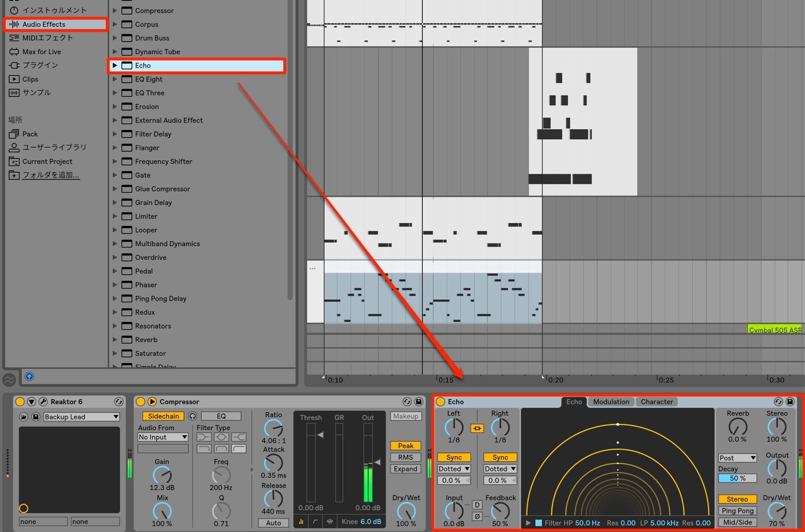This screenshot has height=532, width=805.
Task: Click the Echo left/right link icon
Action: [477, 428]
